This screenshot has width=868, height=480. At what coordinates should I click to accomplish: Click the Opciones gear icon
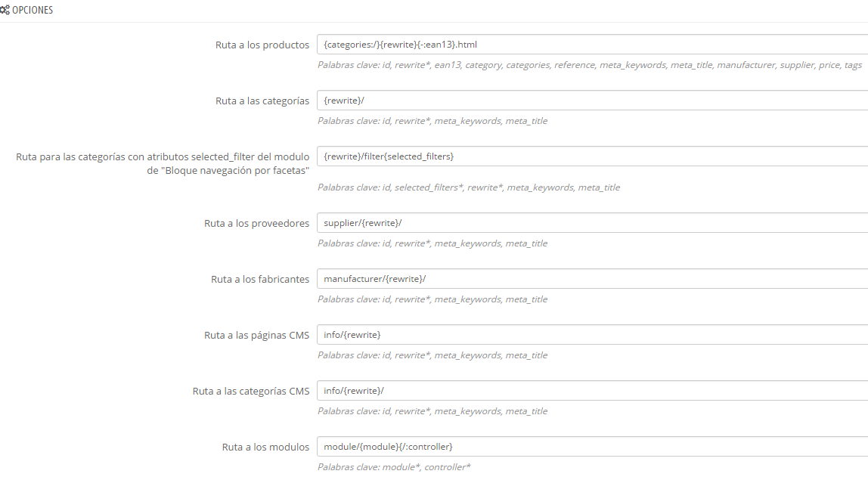(x=5, y=10)
